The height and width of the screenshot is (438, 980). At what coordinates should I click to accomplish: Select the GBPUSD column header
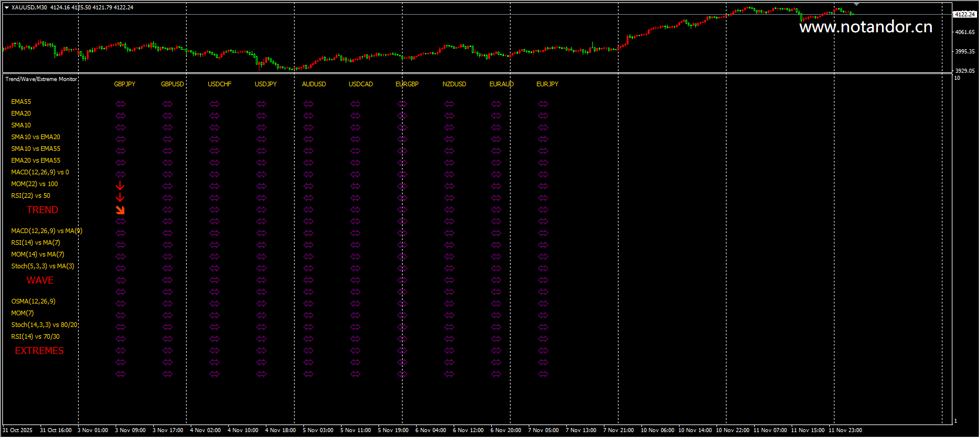[x=173, y=84]
